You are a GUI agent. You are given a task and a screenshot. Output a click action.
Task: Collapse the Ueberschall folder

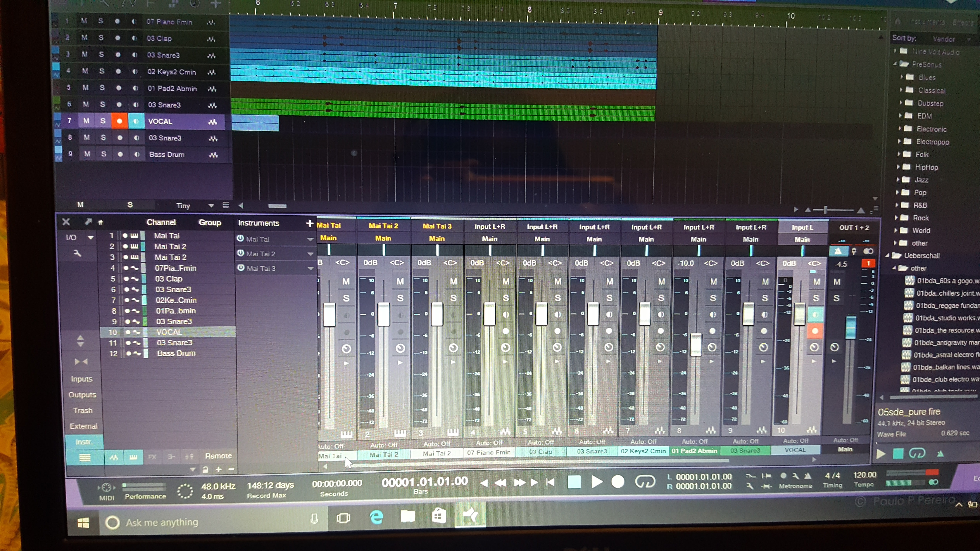pos(888,255)
